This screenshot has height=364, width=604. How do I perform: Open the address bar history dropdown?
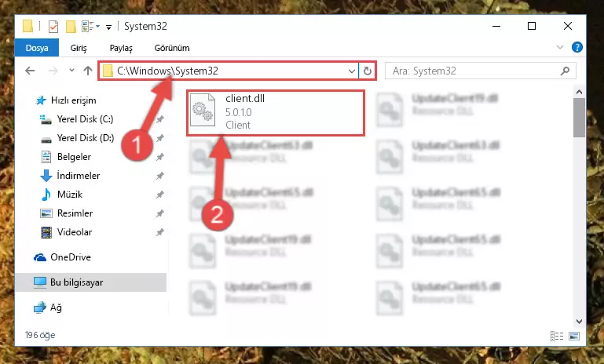[x=351, y=71]
